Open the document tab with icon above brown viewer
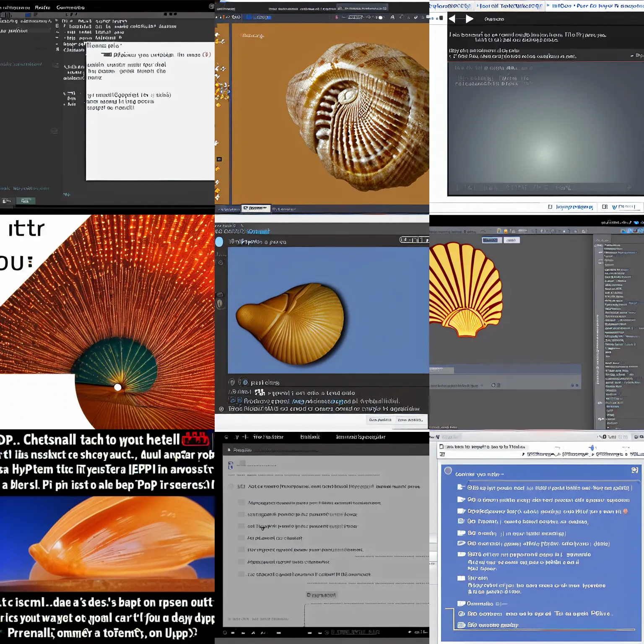Viewport: 644px width, 644px height. pyautogui.click(x=363, y=8)
